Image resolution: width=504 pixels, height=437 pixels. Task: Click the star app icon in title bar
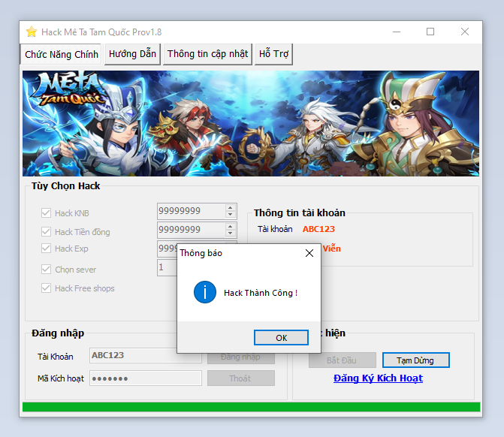click(x=32, y=32)
